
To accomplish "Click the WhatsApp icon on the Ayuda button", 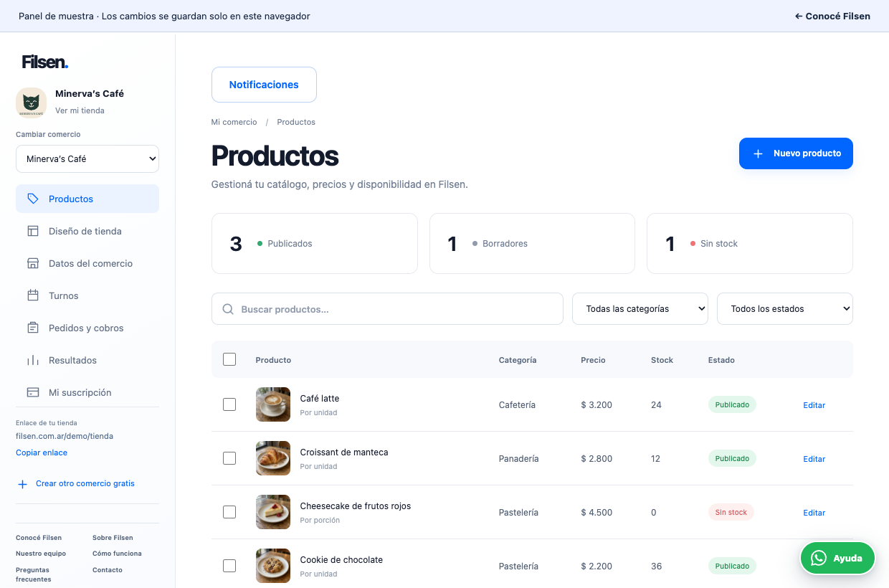I will coord(818,558).
